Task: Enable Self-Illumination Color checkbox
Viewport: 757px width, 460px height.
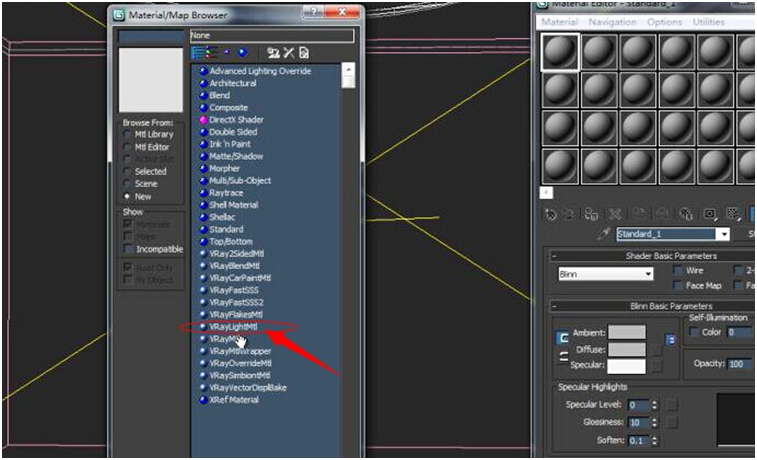Action: pos(694,332)
